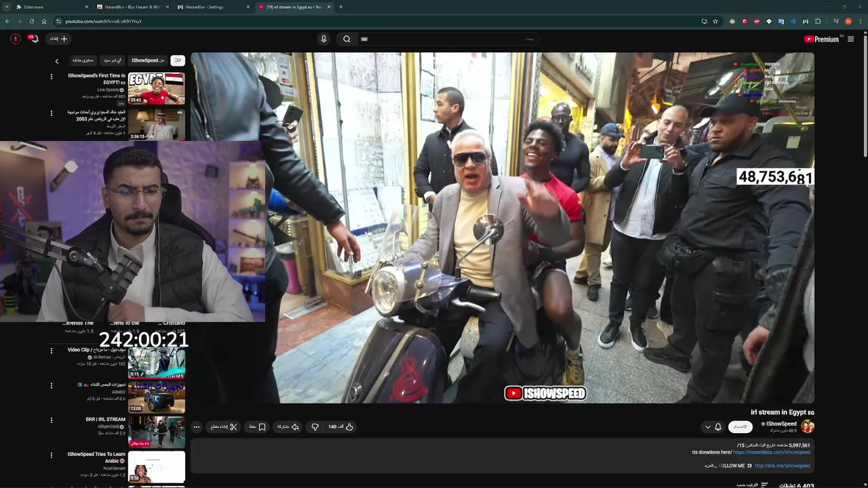Image resolution: width=868 pixels, height=488 pixels.
Task: Open options for 'First Time In EGYPT' video
Action: click(x=52, y=77)
